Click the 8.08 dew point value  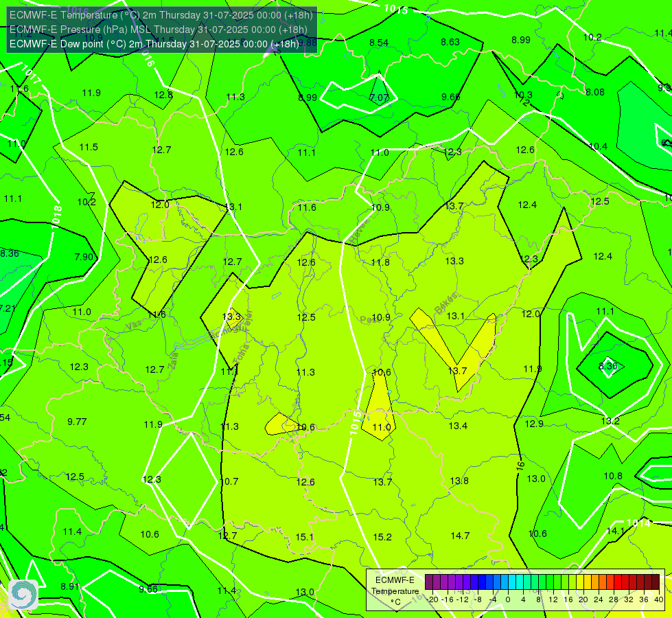pyautogui.click(x=595, y=92)
